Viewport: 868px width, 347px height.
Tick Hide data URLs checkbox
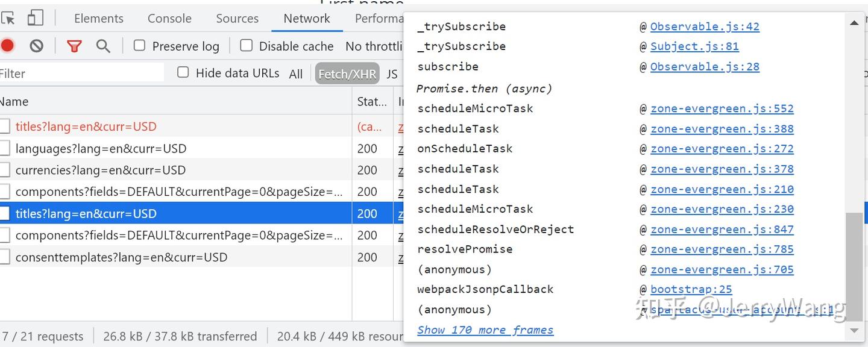point(183,72)
